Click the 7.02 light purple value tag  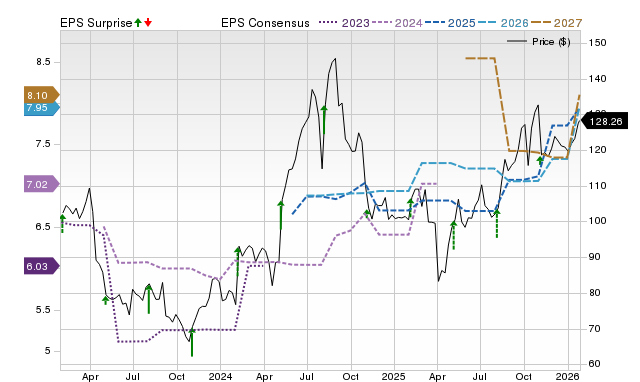click(x=42, y=184)
